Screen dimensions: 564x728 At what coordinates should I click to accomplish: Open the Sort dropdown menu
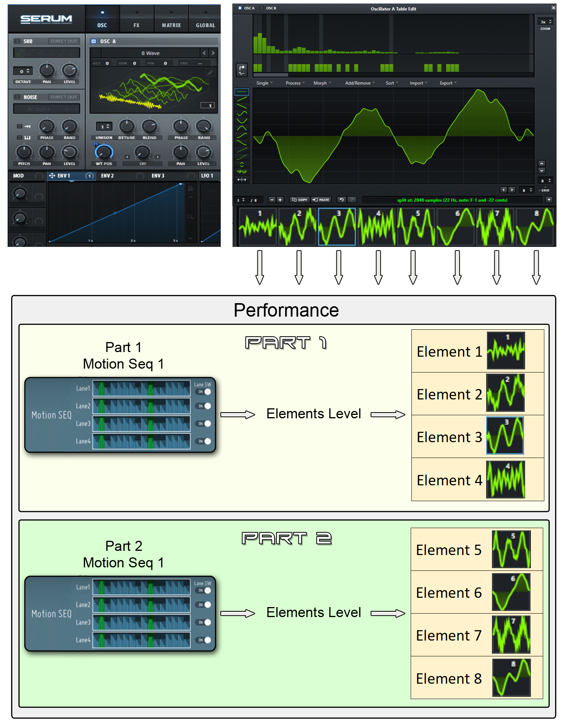point(392,83)
